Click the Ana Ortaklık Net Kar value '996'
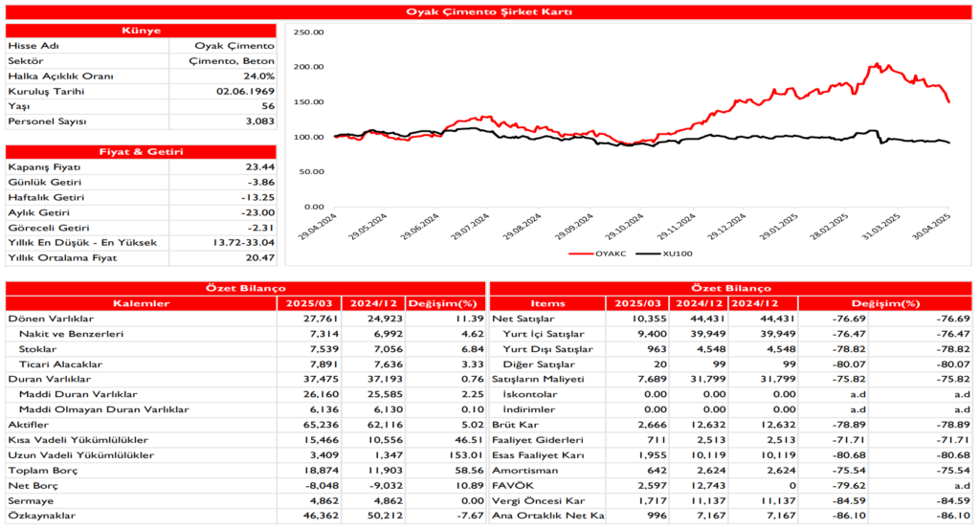The height and width of the screenshot is (529, 980). click(x=657, y=516)
